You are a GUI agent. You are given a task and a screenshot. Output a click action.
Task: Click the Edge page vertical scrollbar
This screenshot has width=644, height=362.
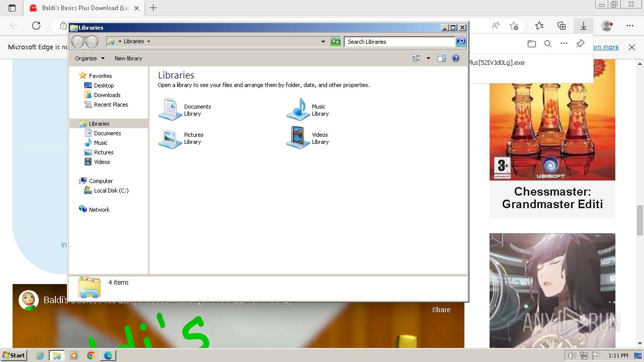(x=640, y=220)
